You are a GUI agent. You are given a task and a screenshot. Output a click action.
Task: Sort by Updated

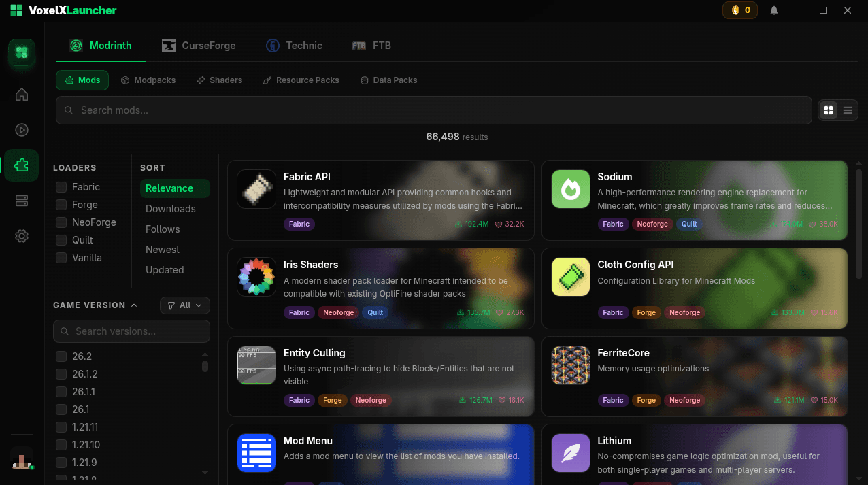pos(175,270)
